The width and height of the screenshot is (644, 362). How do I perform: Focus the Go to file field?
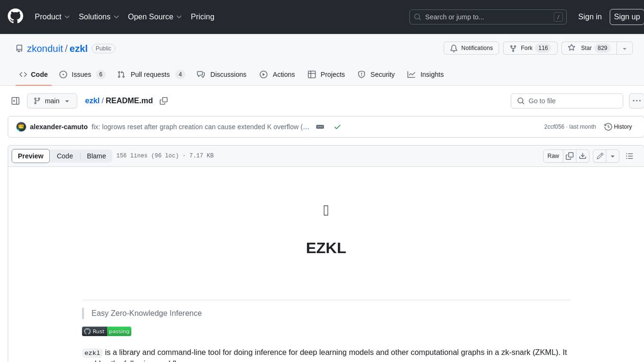[x=567, y=101]
